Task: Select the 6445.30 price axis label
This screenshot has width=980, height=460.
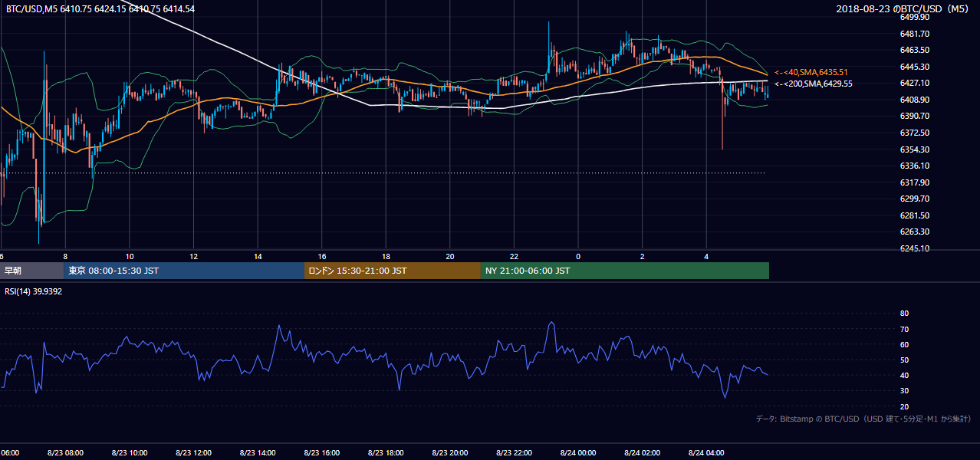Action: coord(914,67)
